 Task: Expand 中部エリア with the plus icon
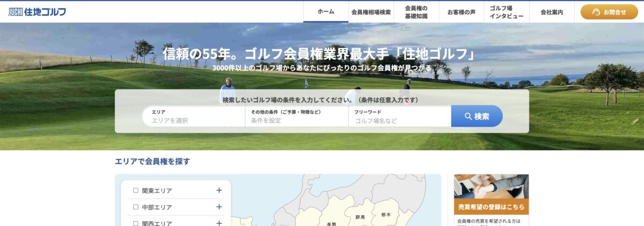[219, 207]
